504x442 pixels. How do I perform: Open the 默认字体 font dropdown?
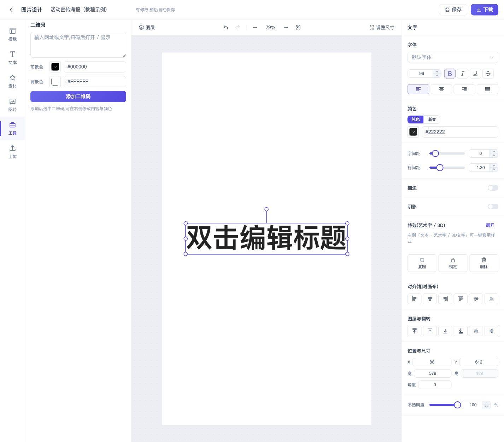click(x=453, y=57)
